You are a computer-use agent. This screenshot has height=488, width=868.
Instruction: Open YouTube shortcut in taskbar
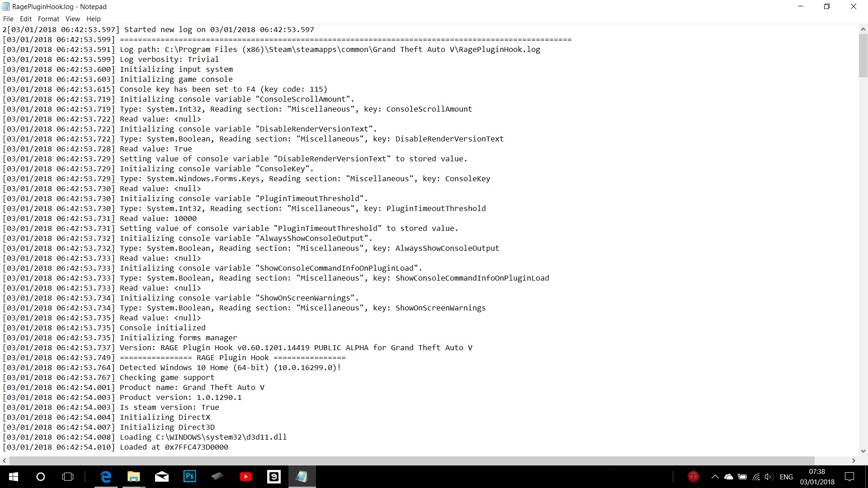point(246,477)
